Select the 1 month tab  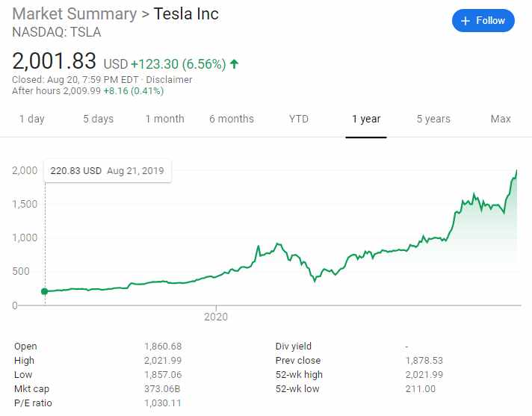pos(164,119)
